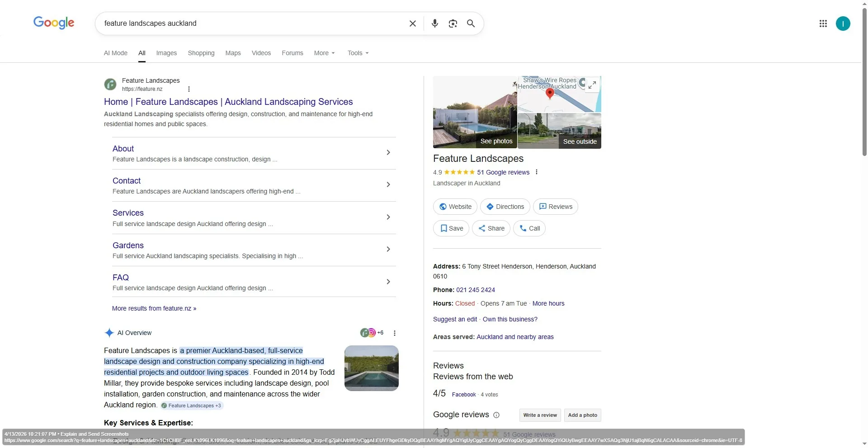This screenshot has width=868, height=448.
Task: Start voice search with the microphone icon
Action: click(434, 24)
